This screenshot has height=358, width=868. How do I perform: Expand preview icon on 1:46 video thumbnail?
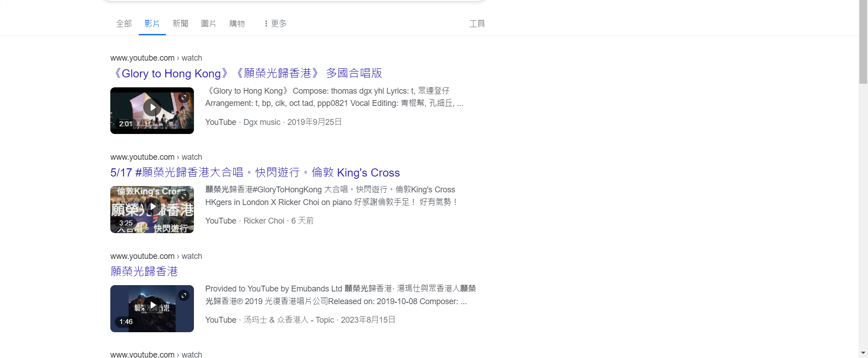(x=184, y=296)
